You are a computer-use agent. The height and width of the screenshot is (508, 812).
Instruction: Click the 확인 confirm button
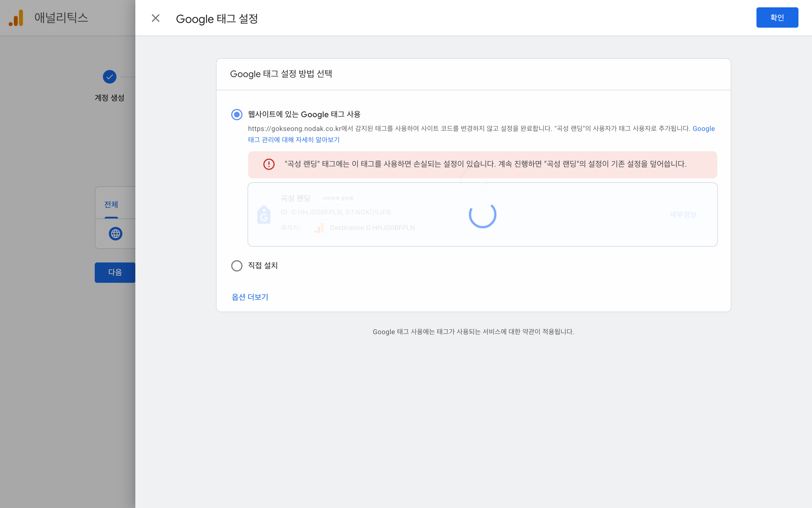777,17
